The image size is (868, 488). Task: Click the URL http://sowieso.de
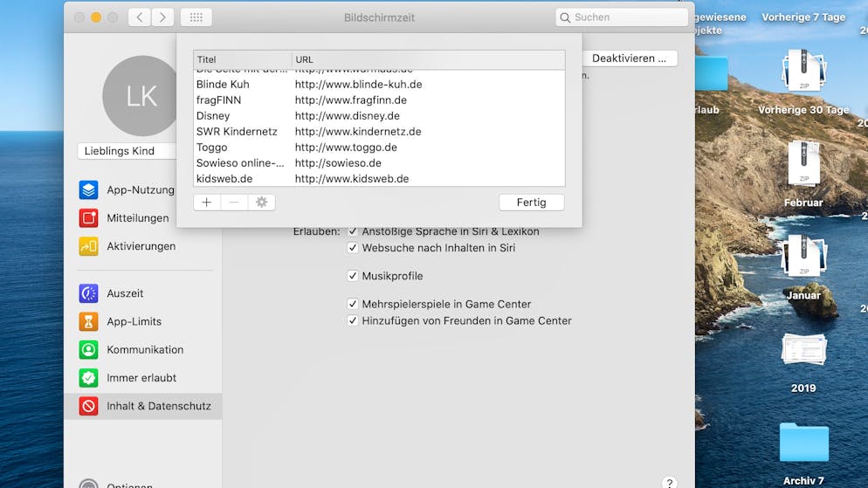tap(338, 163)
